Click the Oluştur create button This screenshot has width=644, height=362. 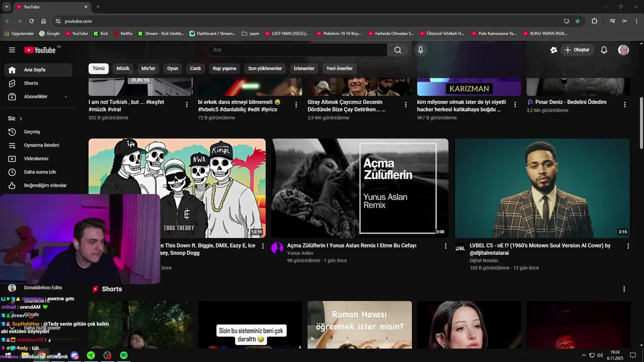pos(577,50)
